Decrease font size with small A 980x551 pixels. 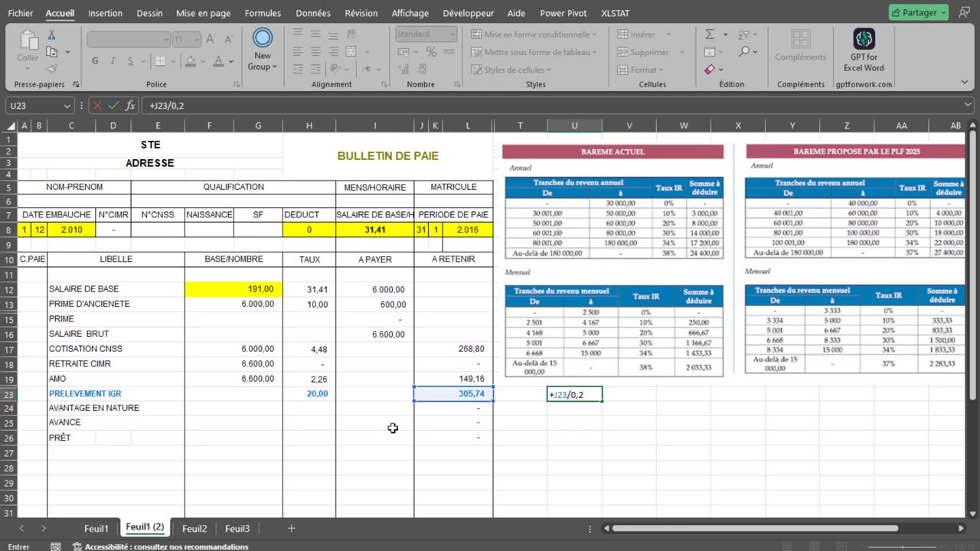click(x=230, y=39)
